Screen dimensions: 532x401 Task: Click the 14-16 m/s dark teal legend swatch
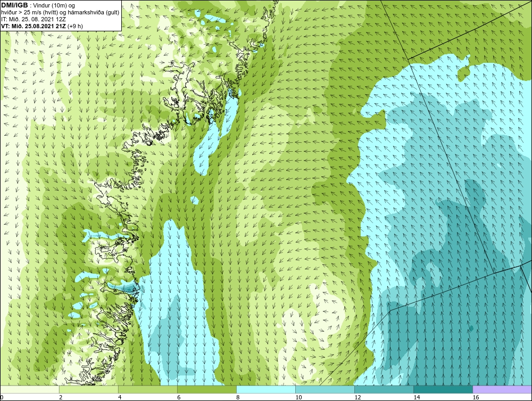pos(443,389)
